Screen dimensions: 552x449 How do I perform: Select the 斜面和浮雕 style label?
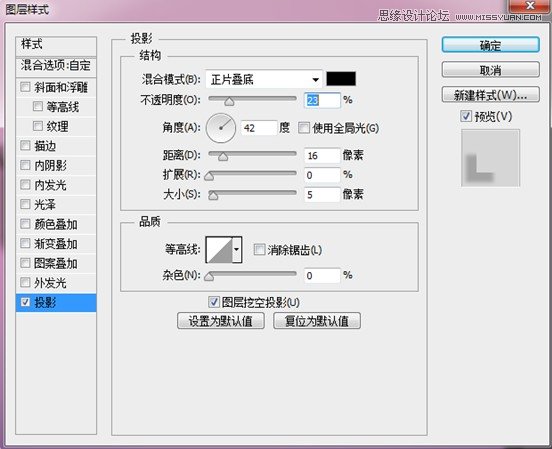coord(61,87)
